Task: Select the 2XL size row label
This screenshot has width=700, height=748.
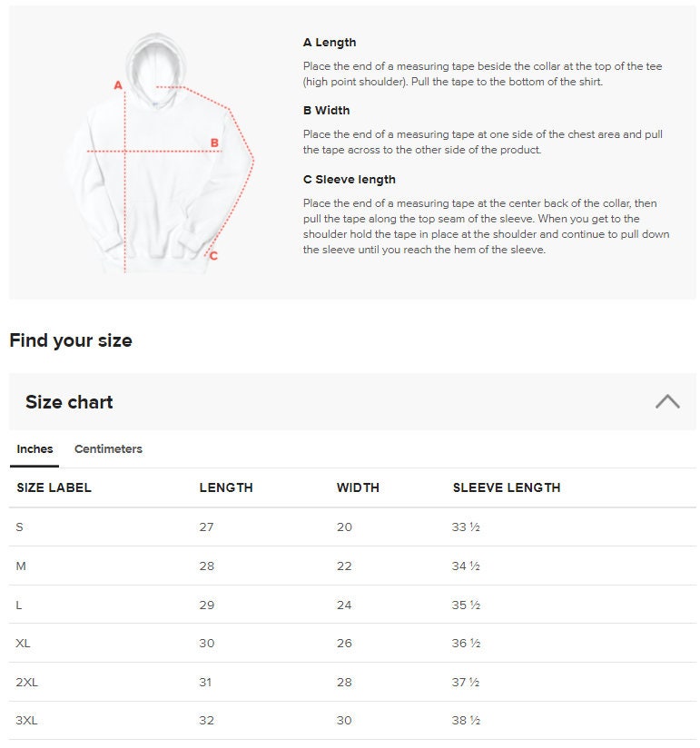Action: (26, 682)
